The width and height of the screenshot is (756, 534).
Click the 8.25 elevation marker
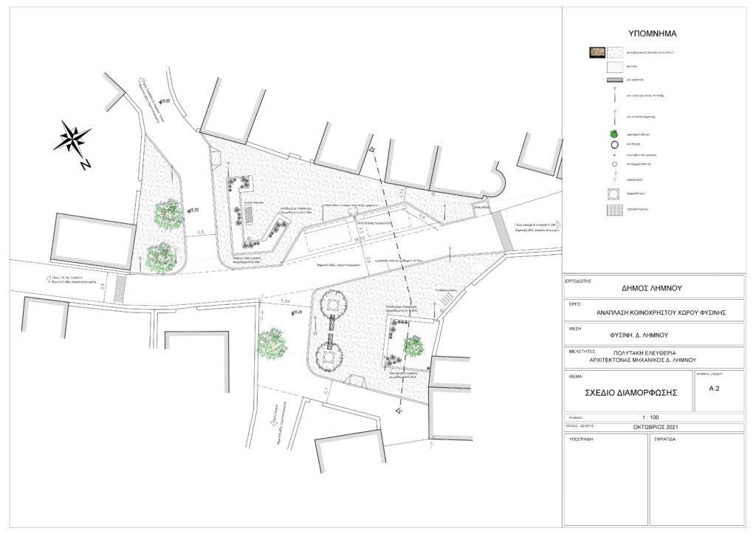pos(297,313)
